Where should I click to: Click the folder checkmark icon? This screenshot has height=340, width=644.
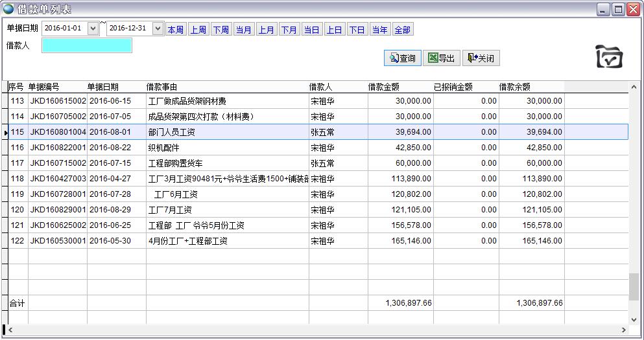[x=609, y=57]
